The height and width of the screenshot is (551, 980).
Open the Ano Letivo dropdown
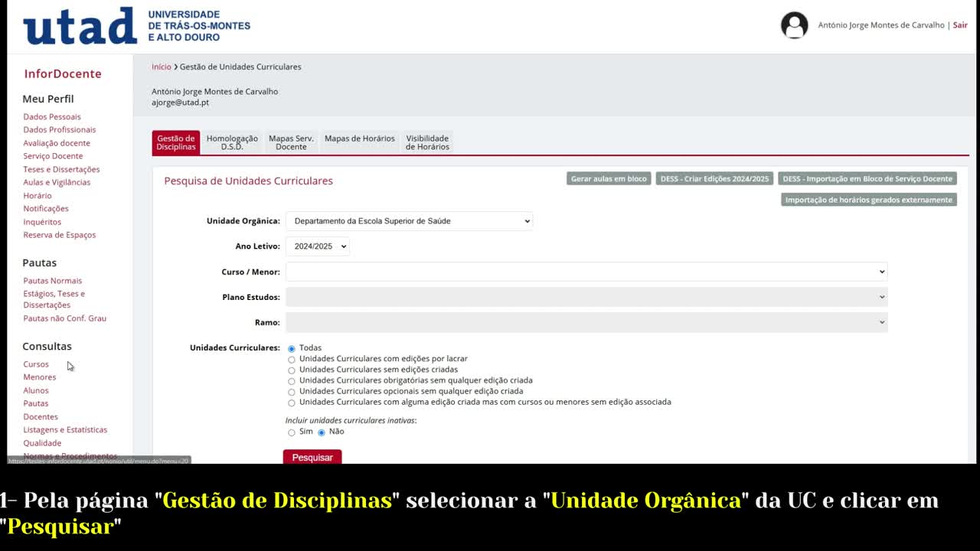(x=317, y=246)
